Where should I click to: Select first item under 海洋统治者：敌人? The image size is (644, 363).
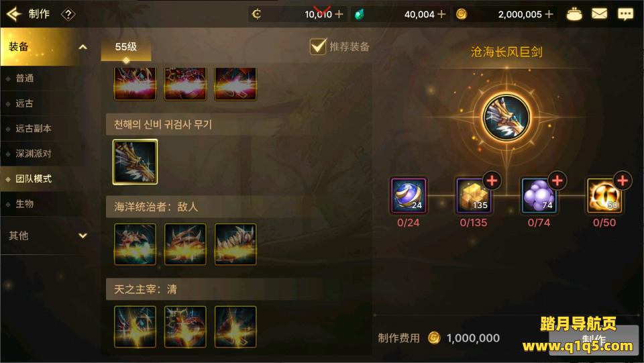pyautogui.click(x=135, y=244)
